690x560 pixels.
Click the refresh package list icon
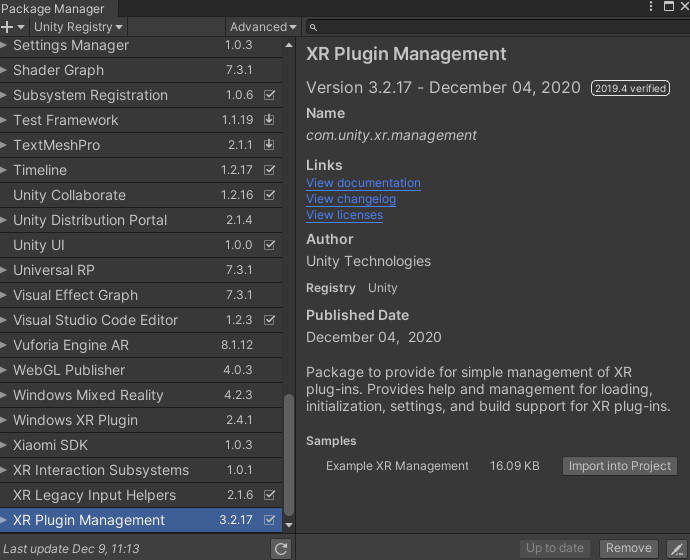pos(281,549)
